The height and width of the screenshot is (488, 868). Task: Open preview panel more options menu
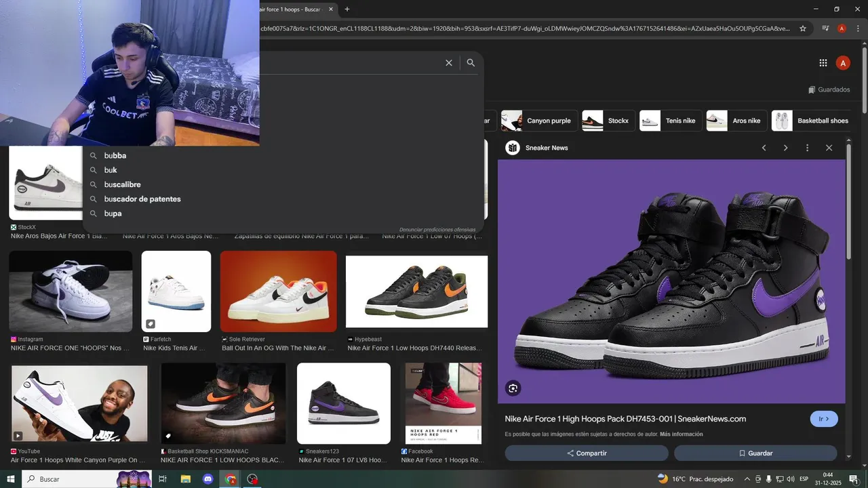(x=807, y=148)
